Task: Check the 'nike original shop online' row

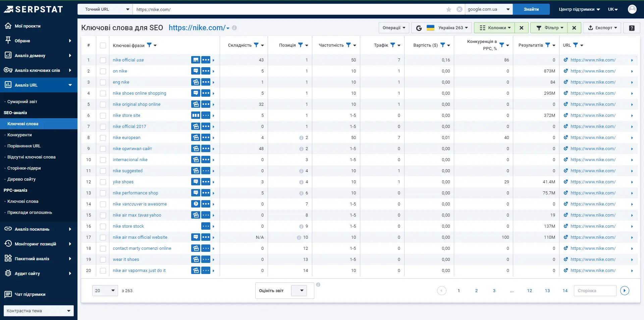Action: 103,104
